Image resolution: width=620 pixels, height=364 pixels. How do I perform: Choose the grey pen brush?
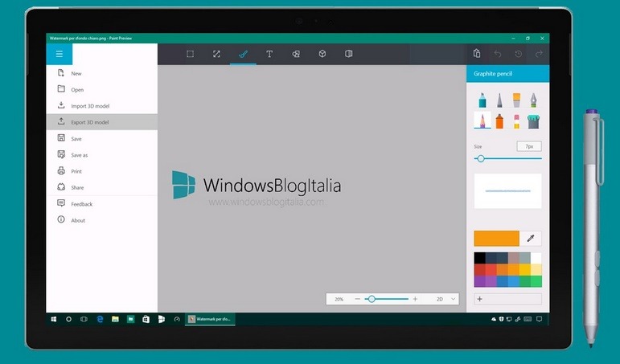coord(499,100)
